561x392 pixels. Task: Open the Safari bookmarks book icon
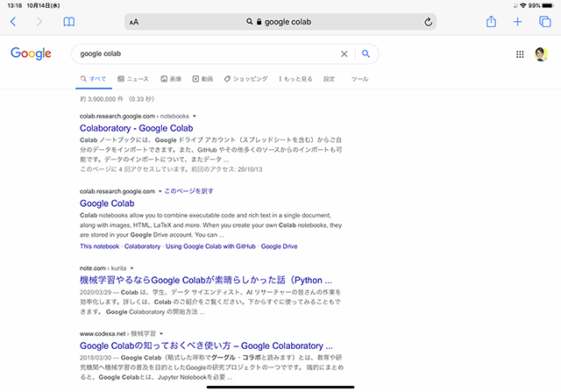68,22
